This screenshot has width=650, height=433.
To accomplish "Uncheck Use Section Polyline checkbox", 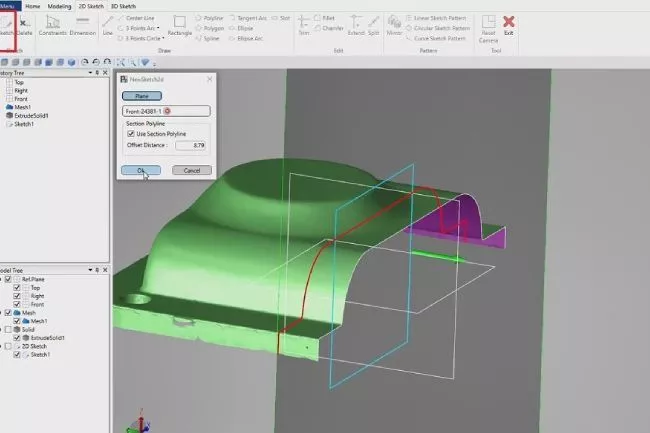I will pos(131,133).
